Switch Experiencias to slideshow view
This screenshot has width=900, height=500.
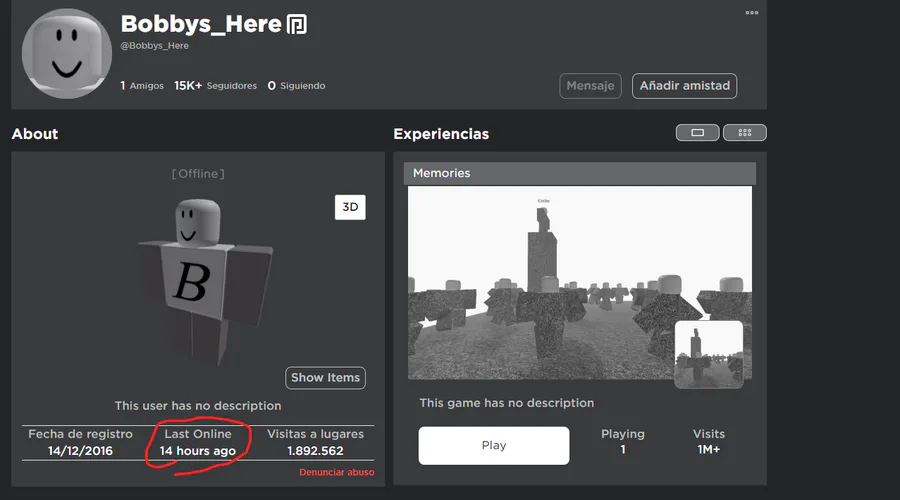pos(697,133)
